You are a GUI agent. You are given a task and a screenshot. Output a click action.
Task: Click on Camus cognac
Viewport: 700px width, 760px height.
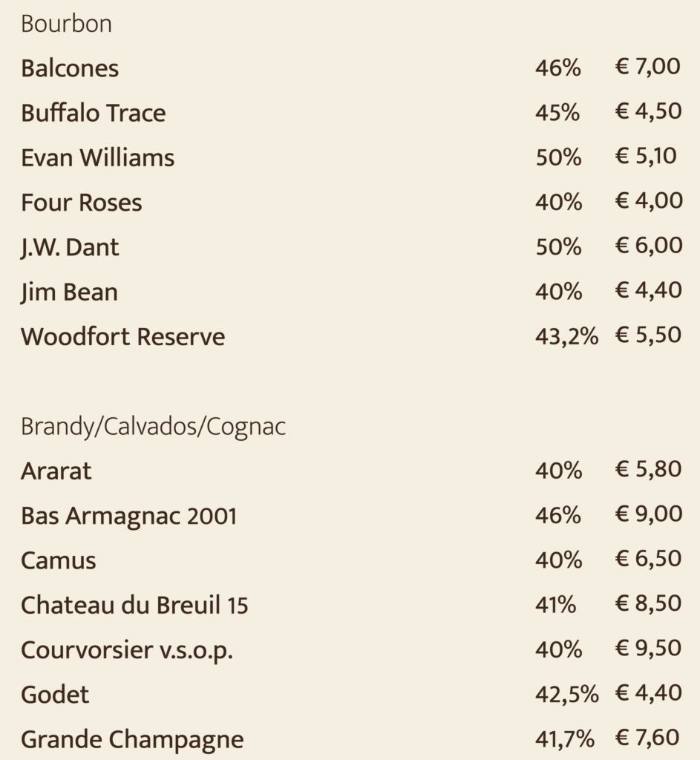(59, 561)
